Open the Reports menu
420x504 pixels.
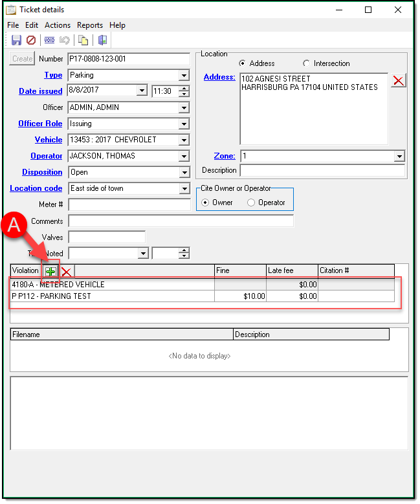click(90, 25)
